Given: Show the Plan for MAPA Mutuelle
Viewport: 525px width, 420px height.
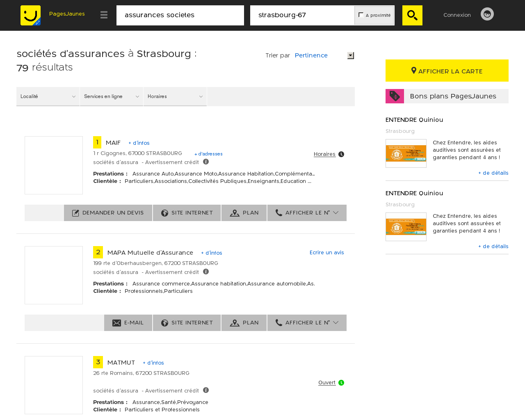Looking at the screenshot, I should coord(244,323).
